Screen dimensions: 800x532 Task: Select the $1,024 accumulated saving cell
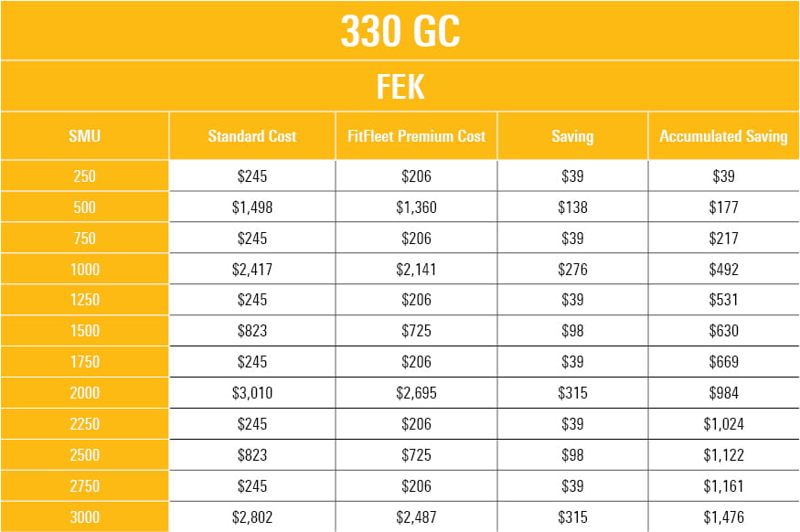(x=723, y=424)
